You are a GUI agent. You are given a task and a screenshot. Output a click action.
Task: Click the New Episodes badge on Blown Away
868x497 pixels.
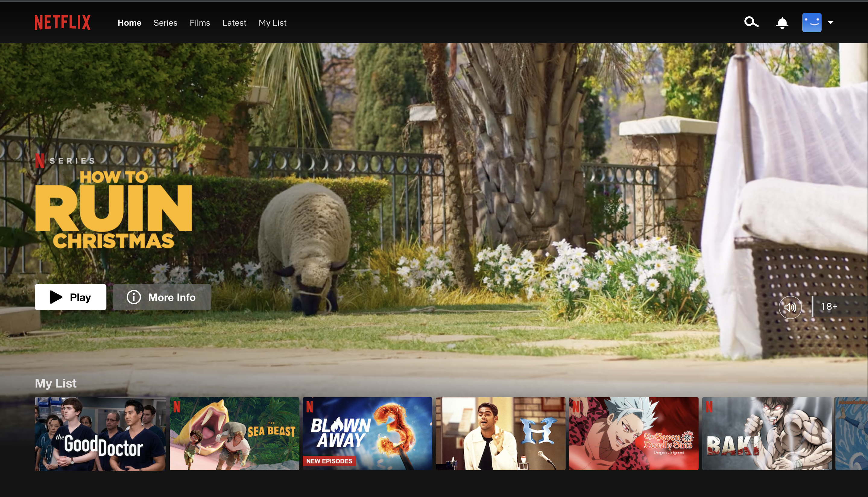point(329,461)
